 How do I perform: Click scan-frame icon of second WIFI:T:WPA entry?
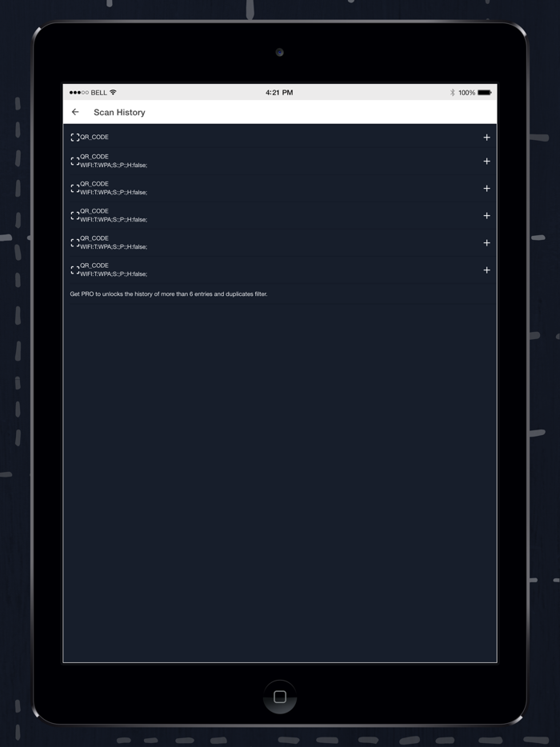pyautogui.click(x=75, y=188)
